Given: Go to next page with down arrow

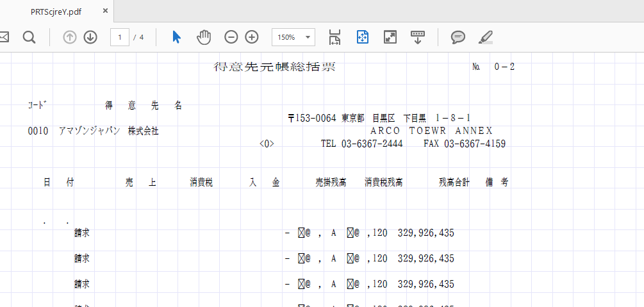Looking at the screenshot, I should coord(90,37).
